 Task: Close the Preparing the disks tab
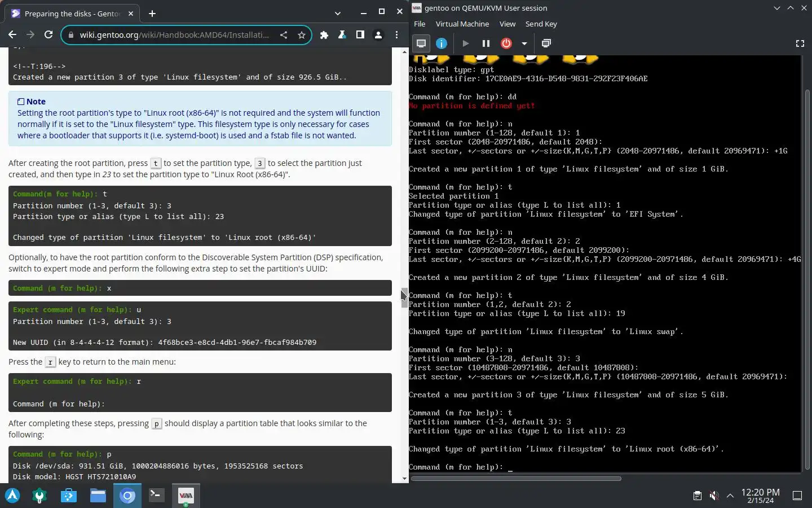click(131, 13)
